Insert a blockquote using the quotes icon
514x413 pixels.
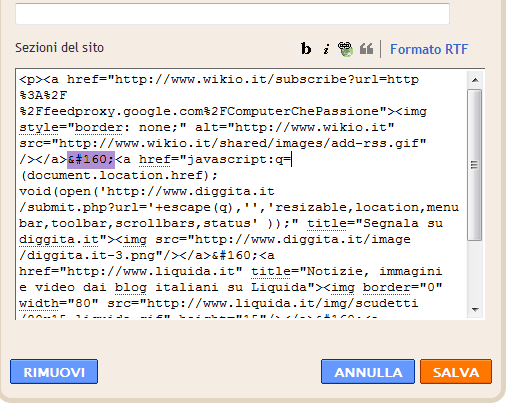tap(366, 49)
